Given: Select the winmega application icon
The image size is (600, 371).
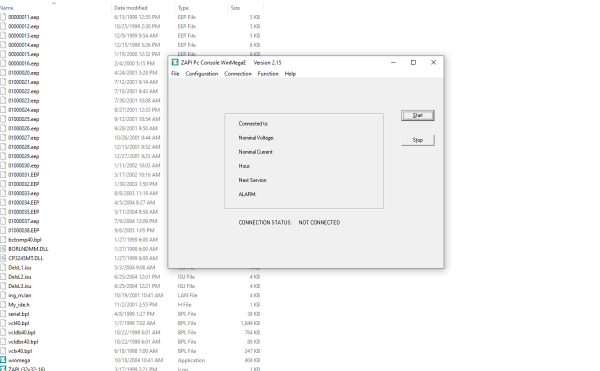Looking at the screenshot, I should point(3,360).
